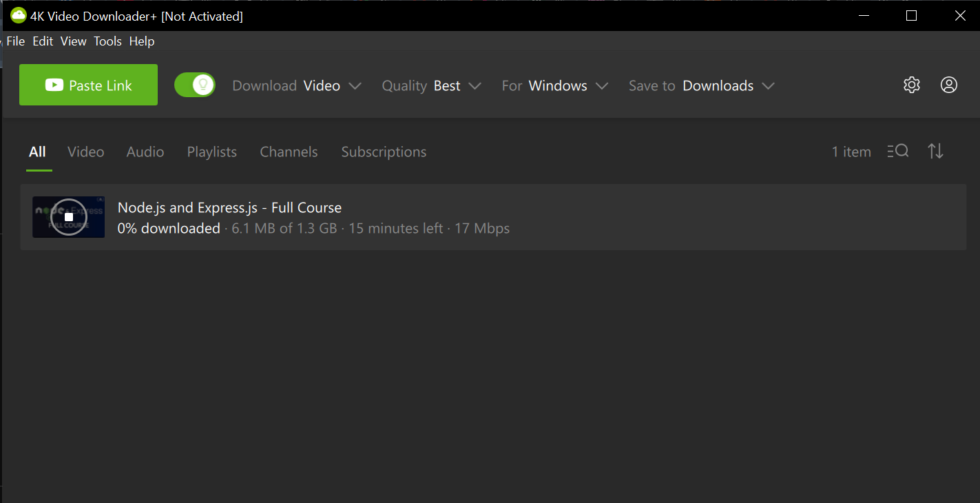
Task: Select the Audio tab
Action: [x=145, y=152]
